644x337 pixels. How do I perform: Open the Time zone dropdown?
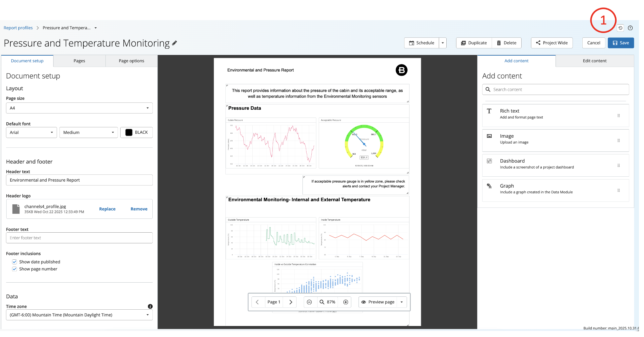tap(79, 315)
